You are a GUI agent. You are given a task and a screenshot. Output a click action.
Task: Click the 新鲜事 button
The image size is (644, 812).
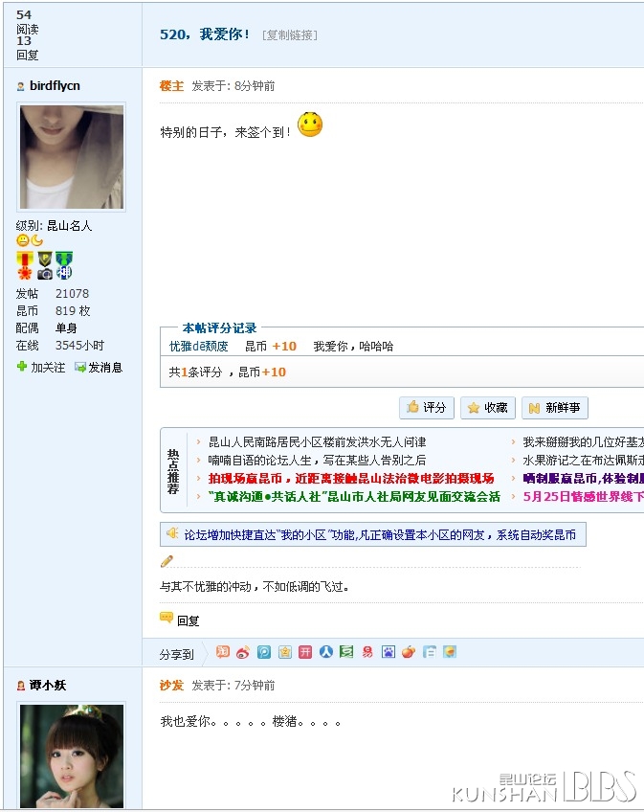[x=555, y=407]
